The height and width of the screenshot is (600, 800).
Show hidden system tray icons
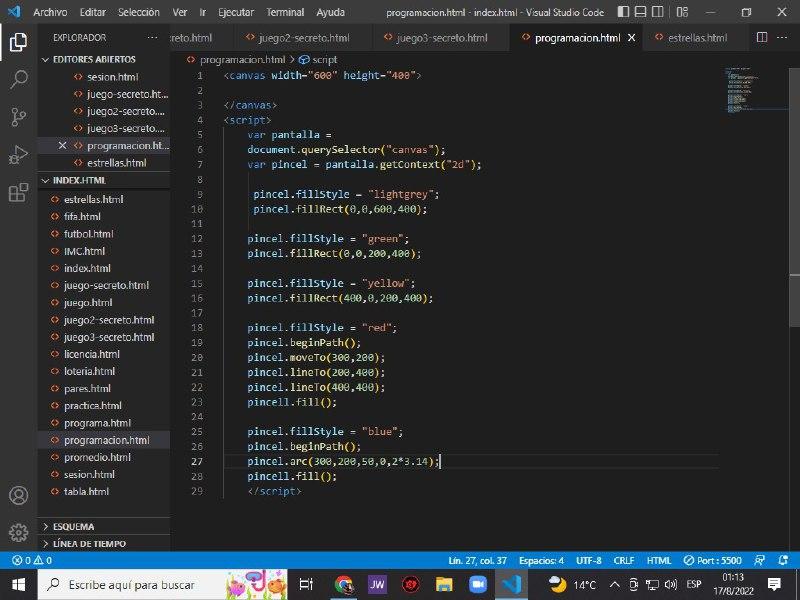(615, 585)
